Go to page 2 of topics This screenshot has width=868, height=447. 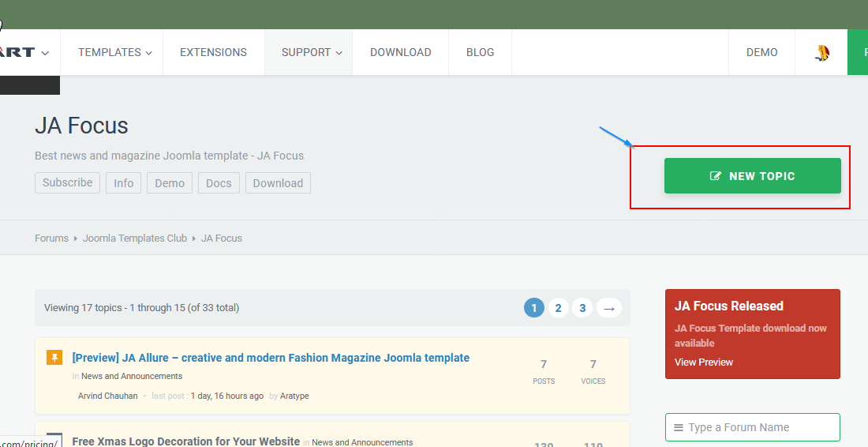(x=558, y=308)
